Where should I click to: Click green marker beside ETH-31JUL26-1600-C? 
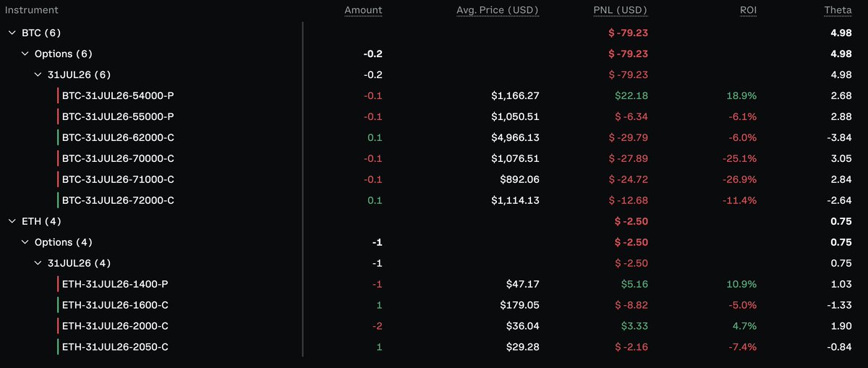pyautogui.click(x=58, y=305)
